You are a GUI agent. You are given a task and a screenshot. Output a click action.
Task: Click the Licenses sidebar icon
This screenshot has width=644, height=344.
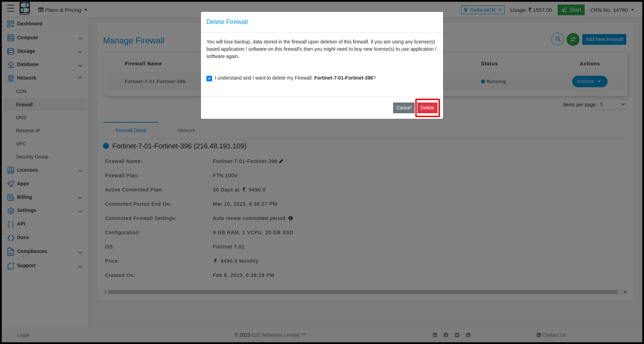tap(11, 170)
